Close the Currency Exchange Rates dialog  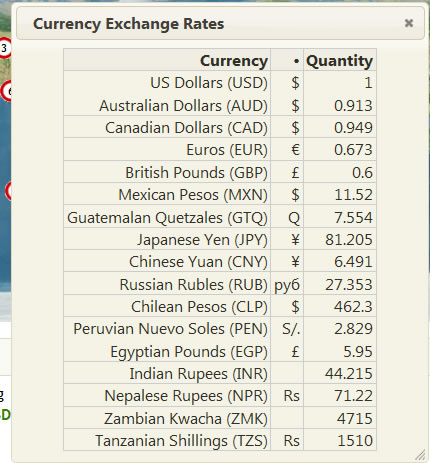tap(409, 23)
